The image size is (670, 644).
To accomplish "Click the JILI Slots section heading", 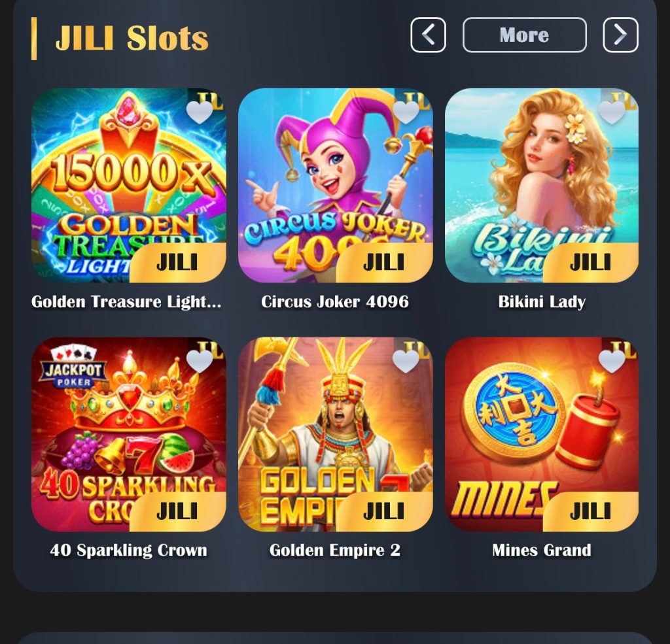I will coord(132,38).
